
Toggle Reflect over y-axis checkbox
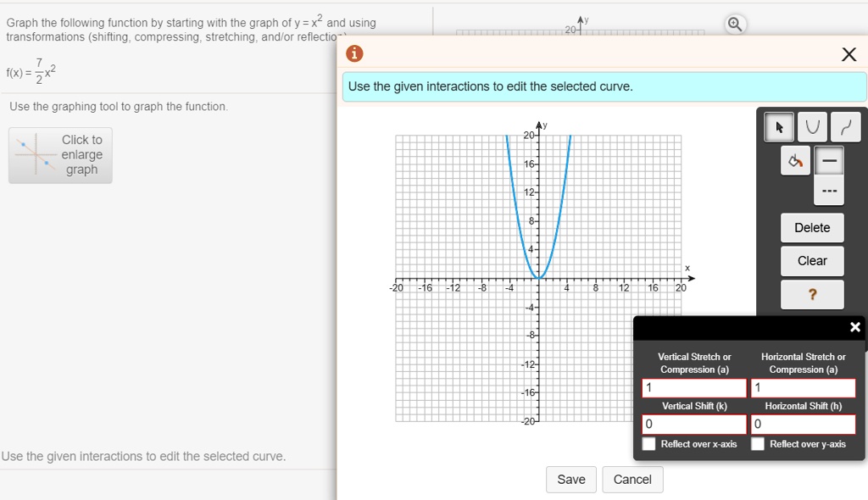click(x=758, y=443)
